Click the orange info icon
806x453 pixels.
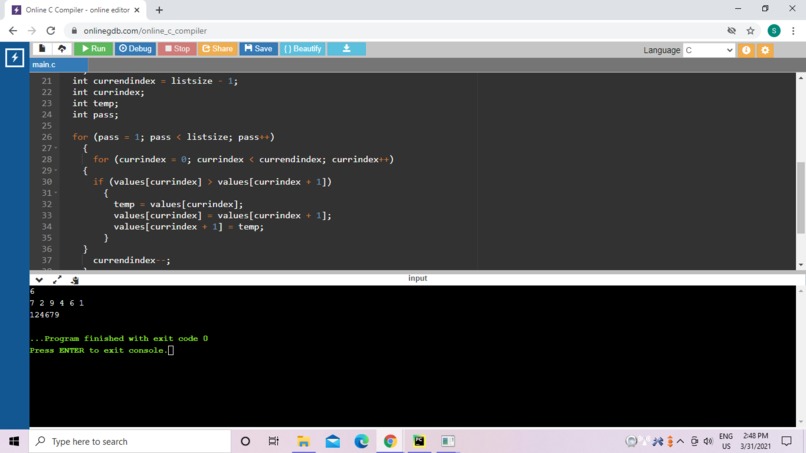746,50
